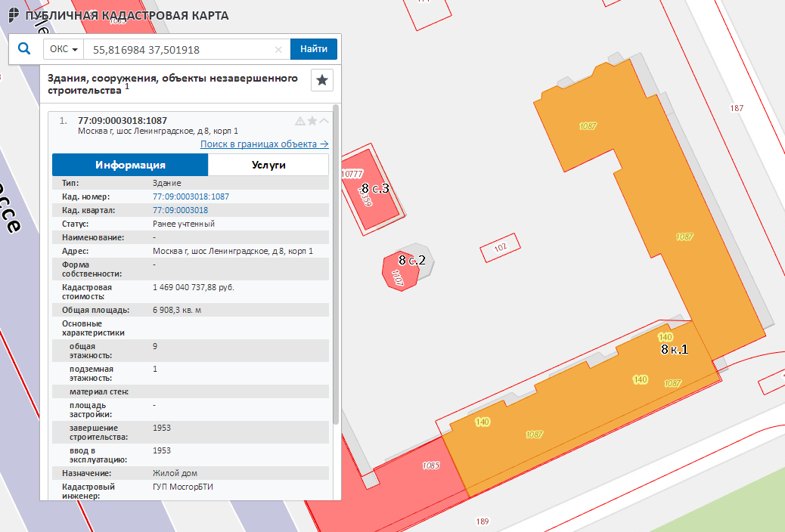
Task: Clear the search field with X
Action: (x=278, y=50)
